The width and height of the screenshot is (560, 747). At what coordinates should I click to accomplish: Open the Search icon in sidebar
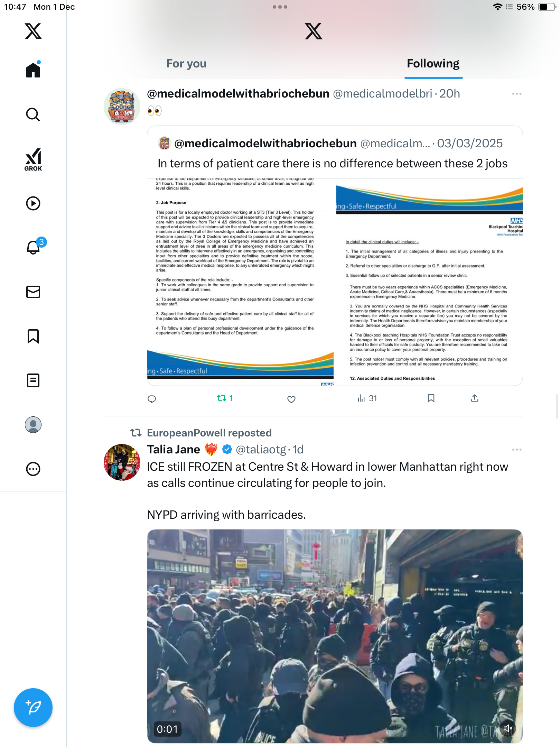tap(33, 114)
